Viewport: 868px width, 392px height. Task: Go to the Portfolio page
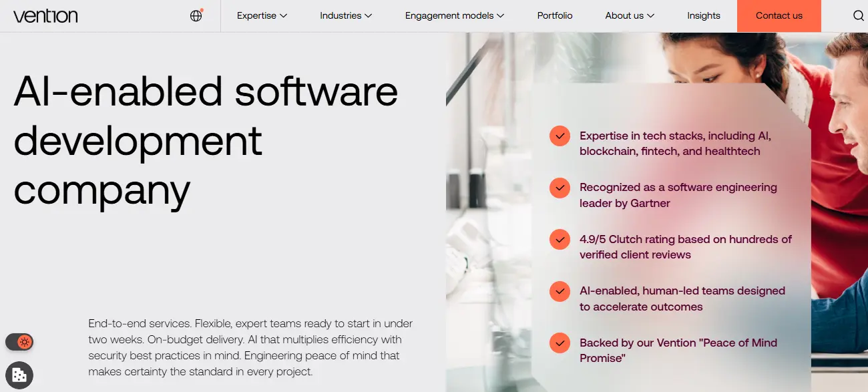pyautogui.click(x=555, y=16)
